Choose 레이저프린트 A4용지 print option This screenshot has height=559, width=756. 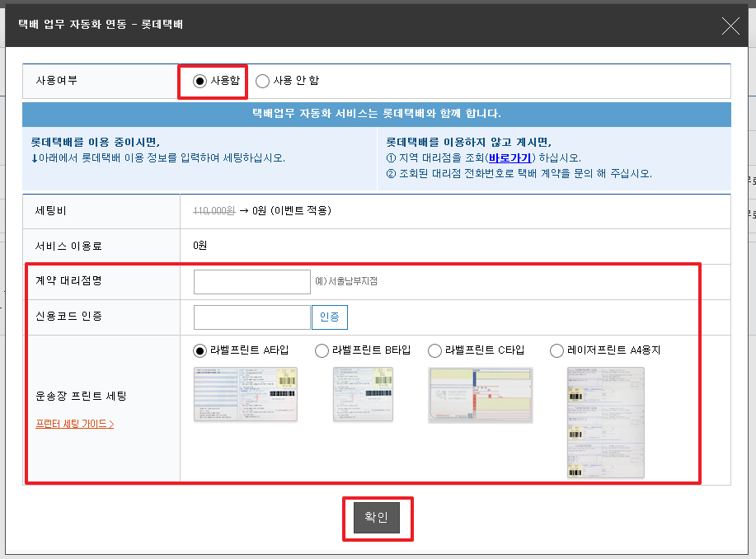coord(556,350)
